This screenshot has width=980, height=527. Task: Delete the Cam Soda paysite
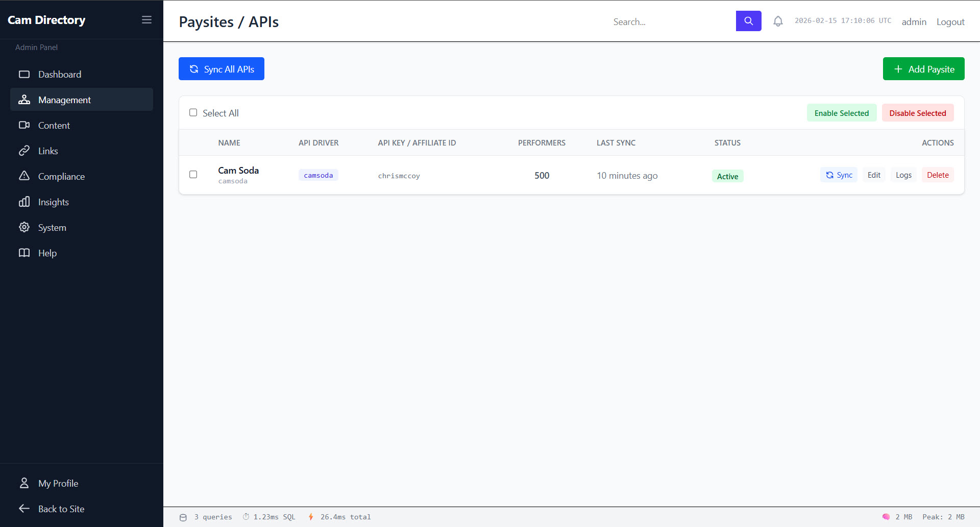click(938, 175)
